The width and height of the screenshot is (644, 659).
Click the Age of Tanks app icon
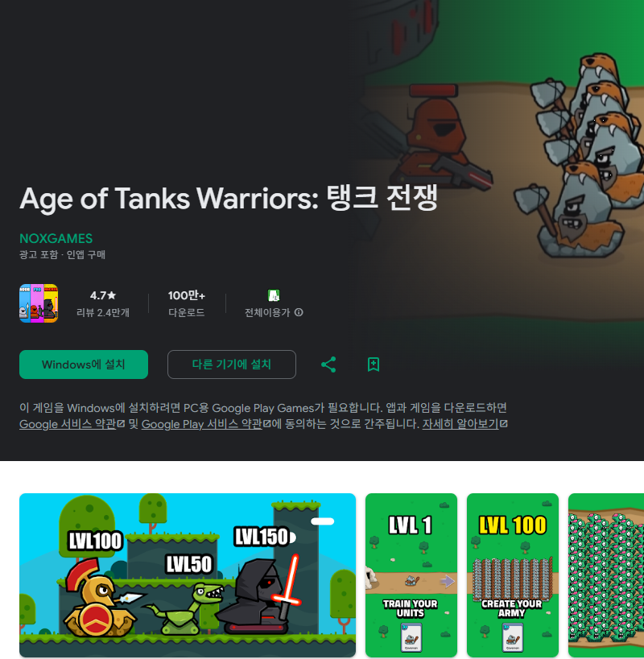pyautogui.click(x=39, y=303)
